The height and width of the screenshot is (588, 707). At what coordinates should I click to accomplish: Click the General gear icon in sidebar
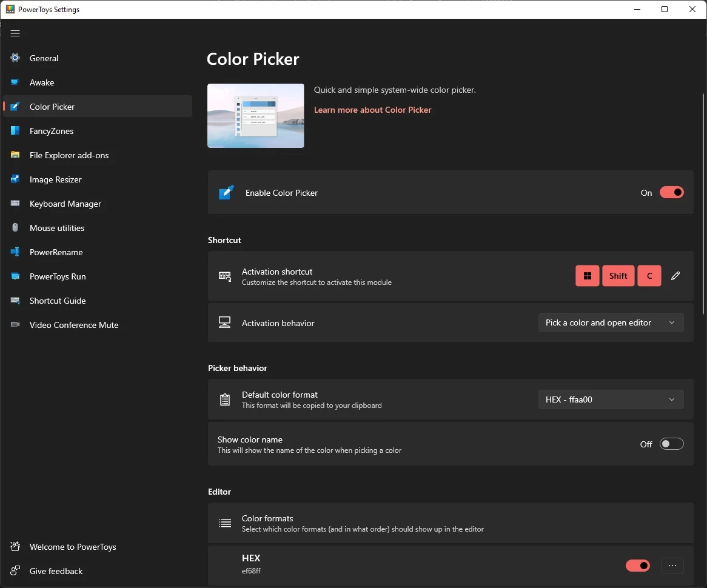tap(15, 58)
